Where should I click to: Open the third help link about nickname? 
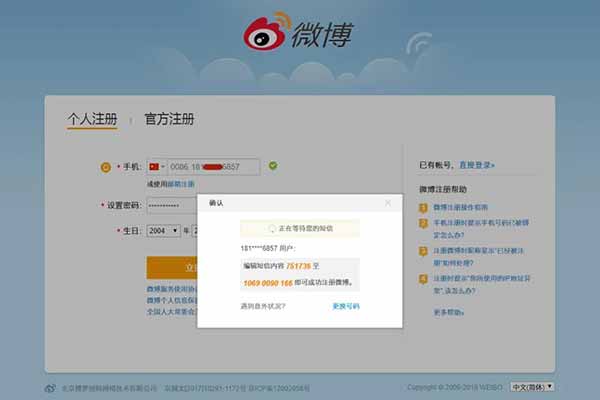478,256
